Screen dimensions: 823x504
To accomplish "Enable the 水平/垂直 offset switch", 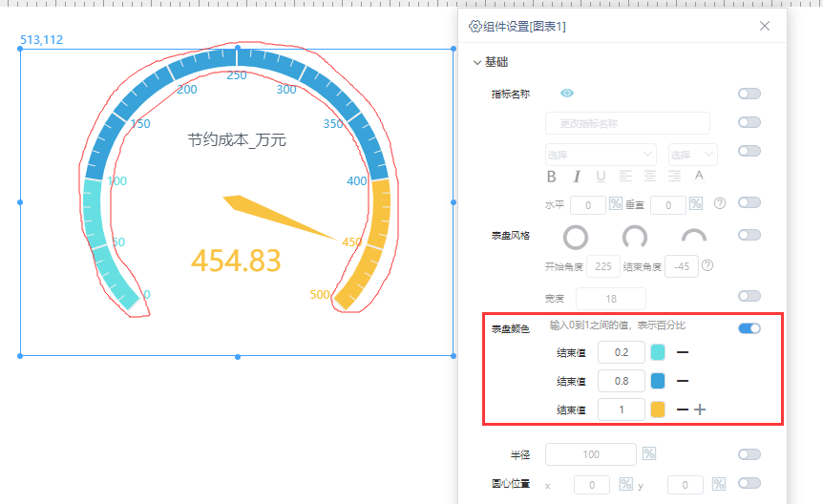I will (749, 202).
